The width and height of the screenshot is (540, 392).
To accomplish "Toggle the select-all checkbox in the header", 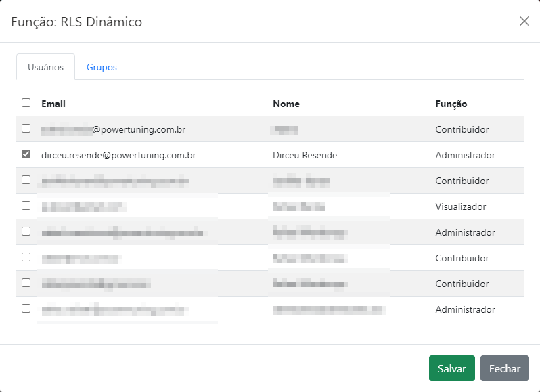I will [26, 103].
